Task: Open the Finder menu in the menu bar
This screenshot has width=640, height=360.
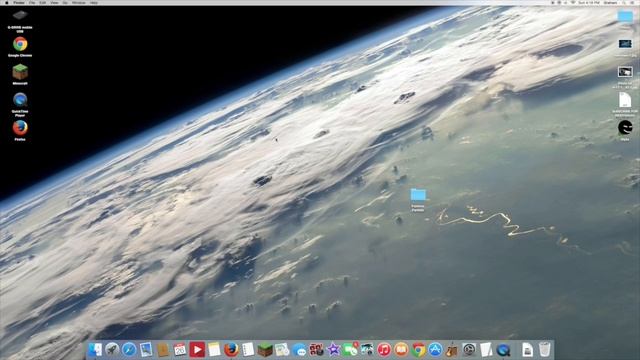Action: (19, 2)
